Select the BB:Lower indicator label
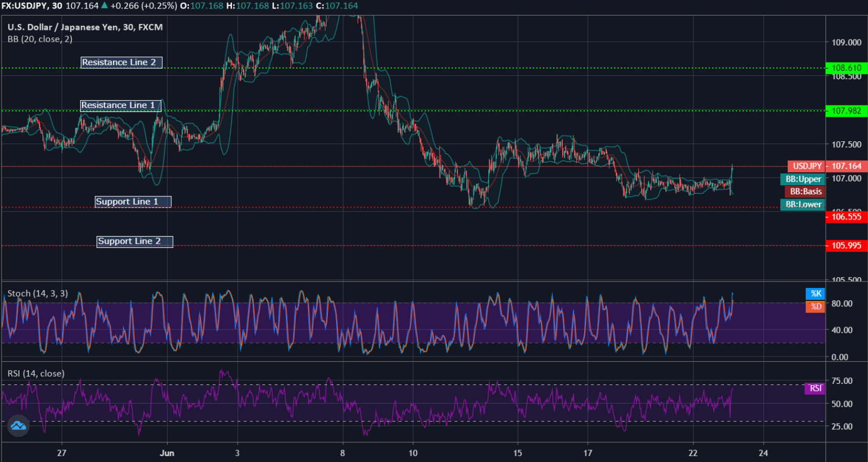The height and width of the screenshot is (462, 868). coord(803,205)
